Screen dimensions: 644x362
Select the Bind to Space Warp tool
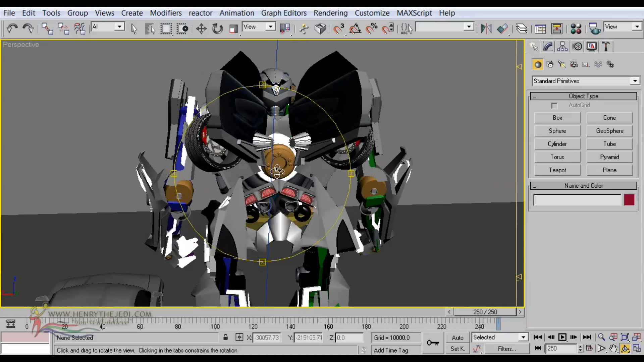79,29
